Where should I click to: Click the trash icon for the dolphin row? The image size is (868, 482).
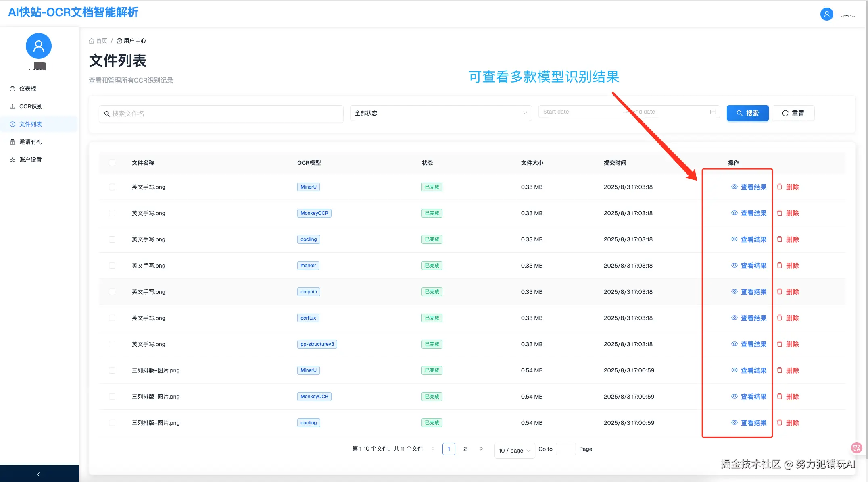coord(779,291)
